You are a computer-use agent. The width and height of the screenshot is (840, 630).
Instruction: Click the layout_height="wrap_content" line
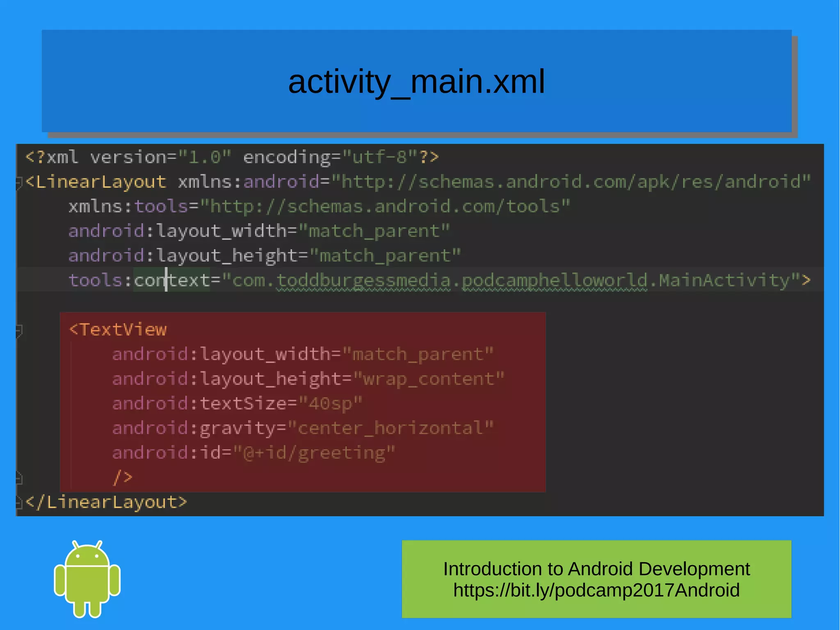click(308, 379)
